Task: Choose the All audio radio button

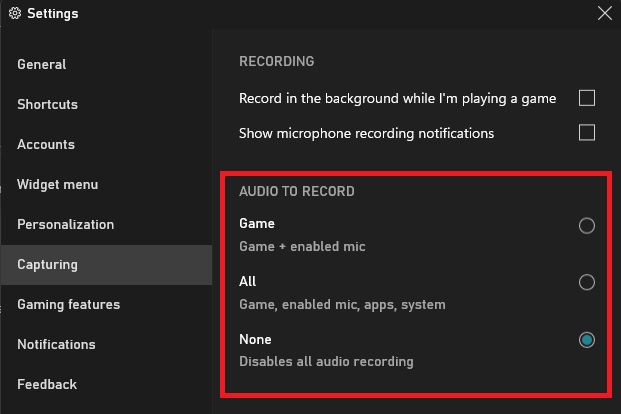Action: [x=587, y=282]
